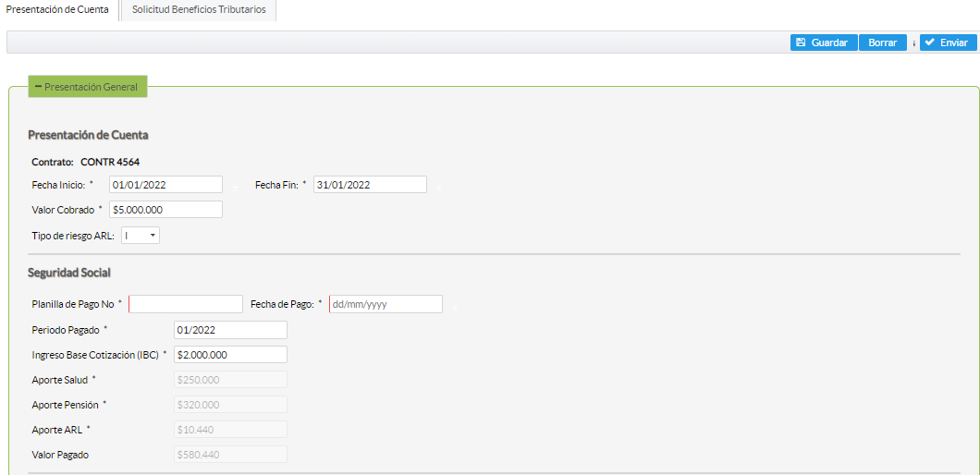Open calendar picker beside Fecha de Pago

(x=454, y=307)
